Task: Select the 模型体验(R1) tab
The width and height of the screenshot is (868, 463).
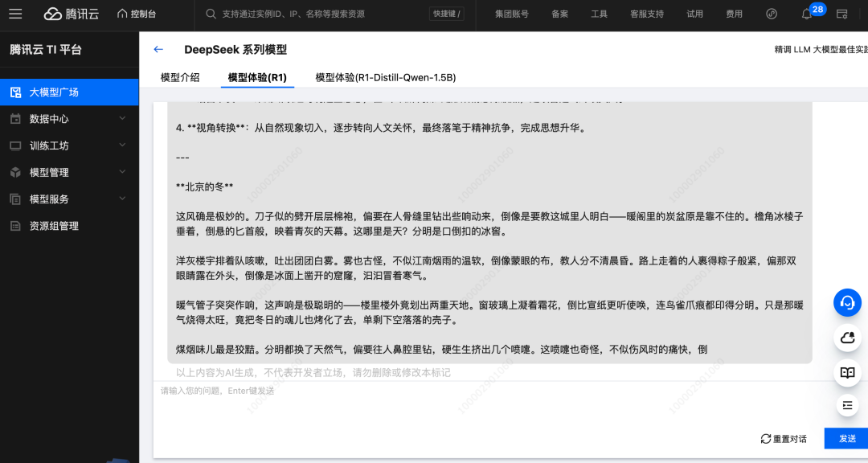Action: 257,77
